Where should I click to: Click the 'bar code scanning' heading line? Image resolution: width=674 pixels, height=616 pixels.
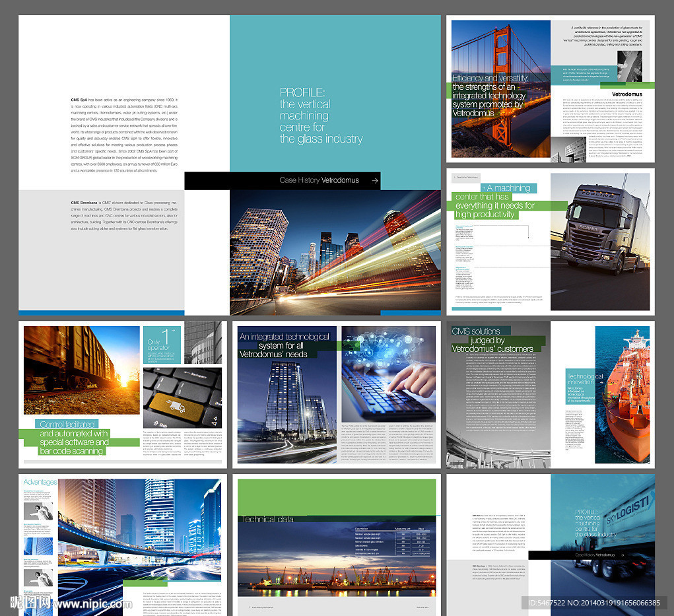(71, 451)
